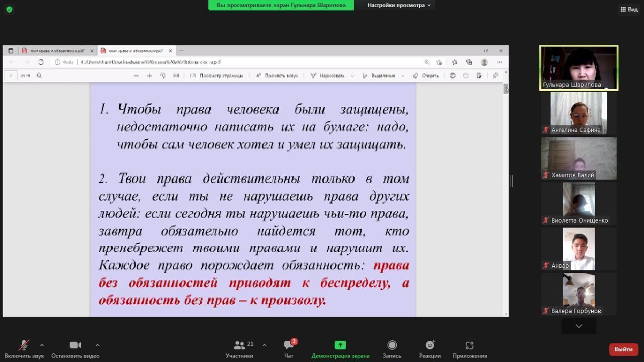
Task: Expand video options arrow next to camera
Action: pyautogui.click(x=97, y=345)
